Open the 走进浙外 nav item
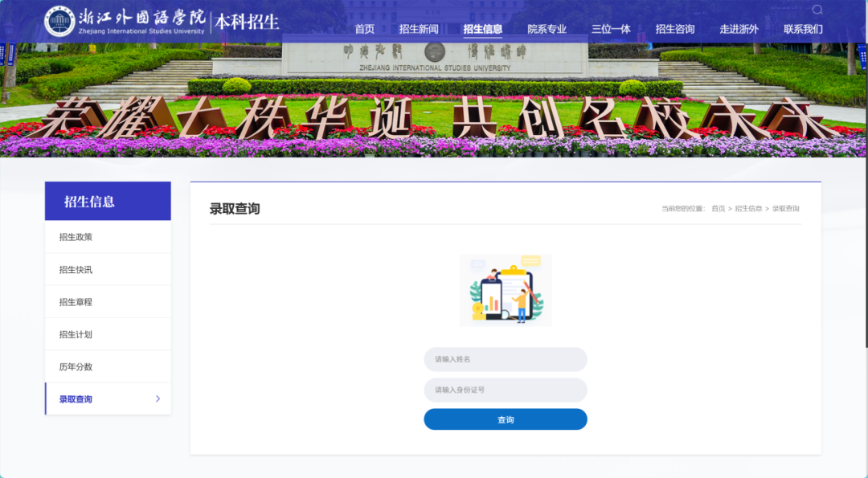 [x=739, y=29]
